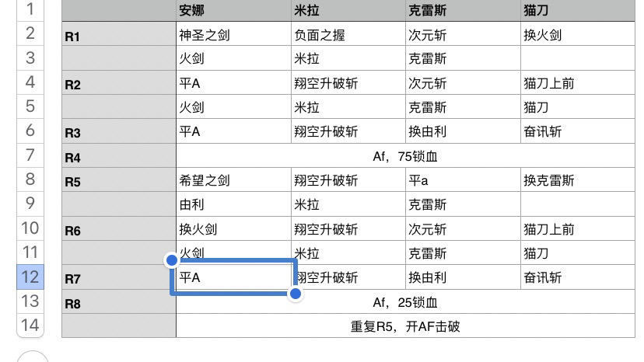
Task: Click row number 14 header
Action: click(30, 325)
